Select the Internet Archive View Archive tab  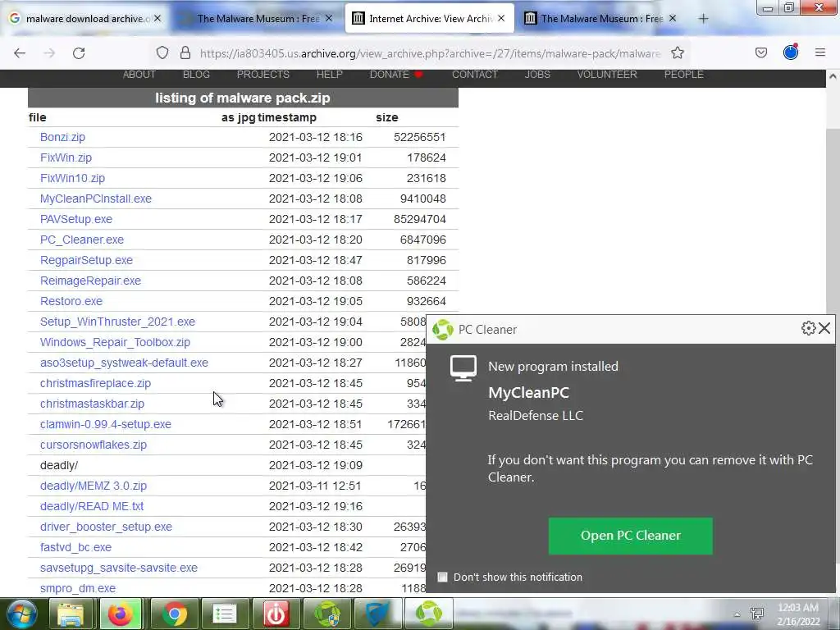430,19
